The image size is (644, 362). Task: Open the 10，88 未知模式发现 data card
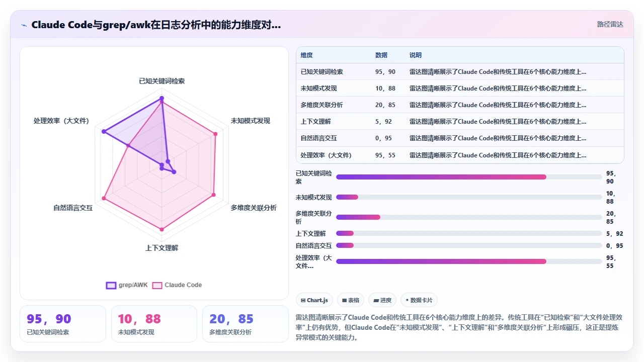(x=154, y=324)
